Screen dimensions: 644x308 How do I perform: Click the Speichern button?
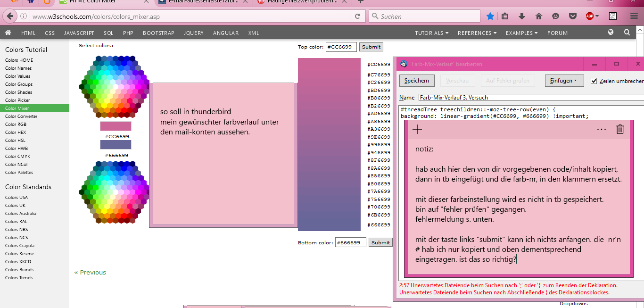click(x=417, y=81)
